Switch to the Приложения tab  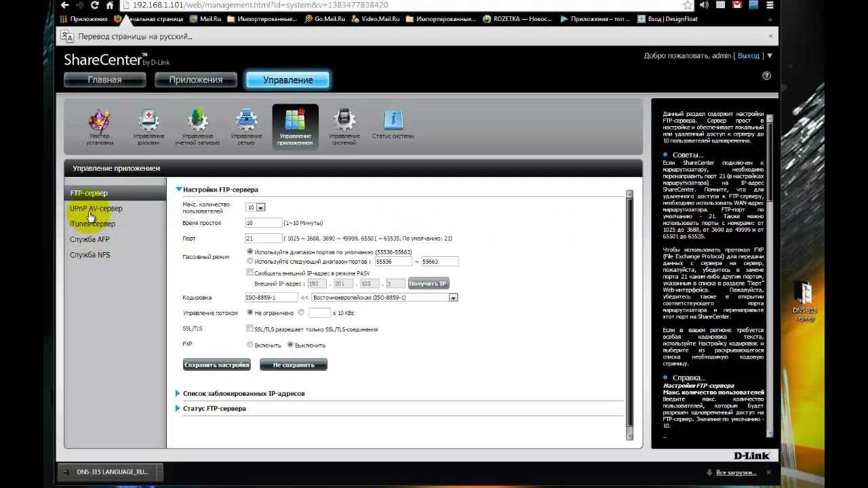coord(196,80)
